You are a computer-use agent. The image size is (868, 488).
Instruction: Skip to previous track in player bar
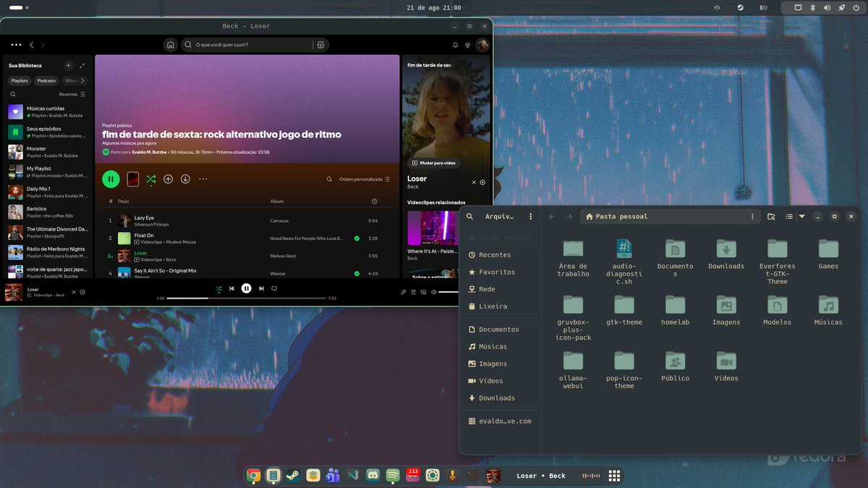point(231,288)
